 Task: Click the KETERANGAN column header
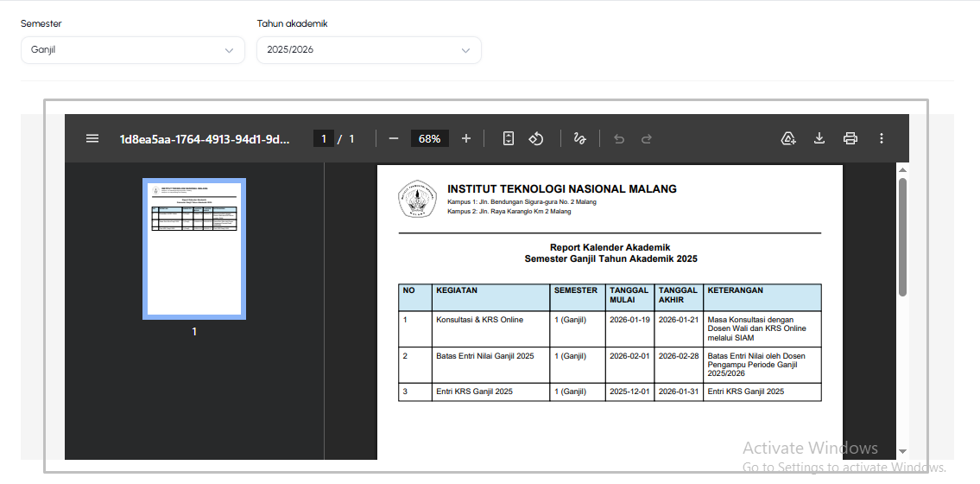[762, 297]
